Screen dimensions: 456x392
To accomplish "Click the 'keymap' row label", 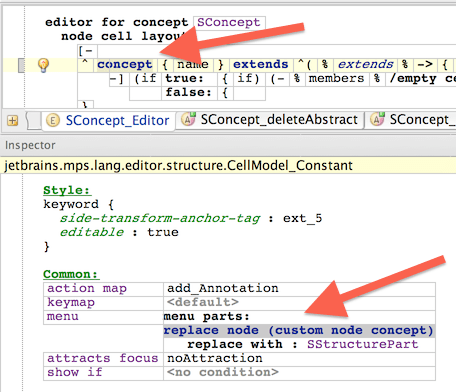I will click(71, 302).
